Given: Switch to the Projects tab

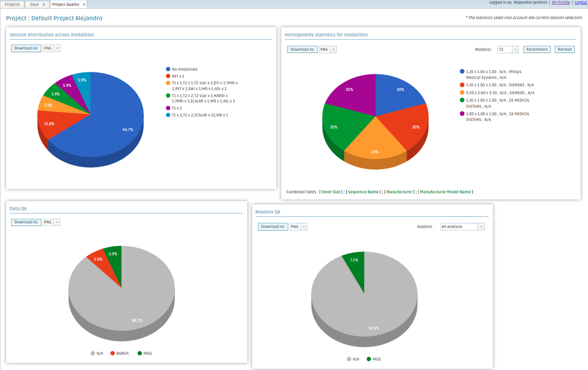Looking at the screenshot, I should (x=12, y=5).
